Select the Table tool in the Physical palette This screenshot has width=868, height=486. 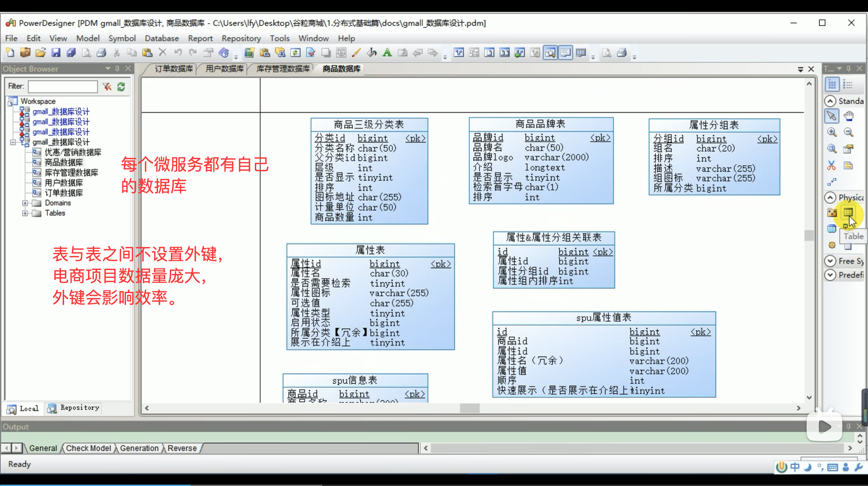point(848,213)
